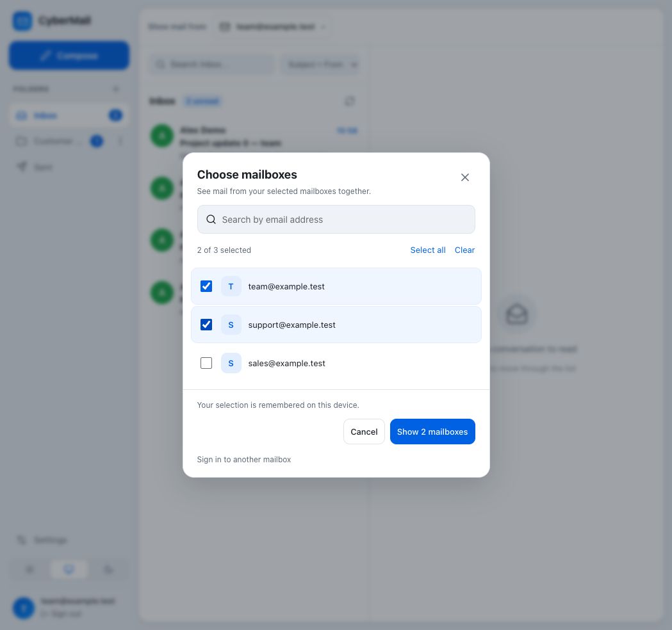This screenshot has height=630, width=672.
Task: Click the Search inbox field behind dialog
Action: tap(211, 64)
